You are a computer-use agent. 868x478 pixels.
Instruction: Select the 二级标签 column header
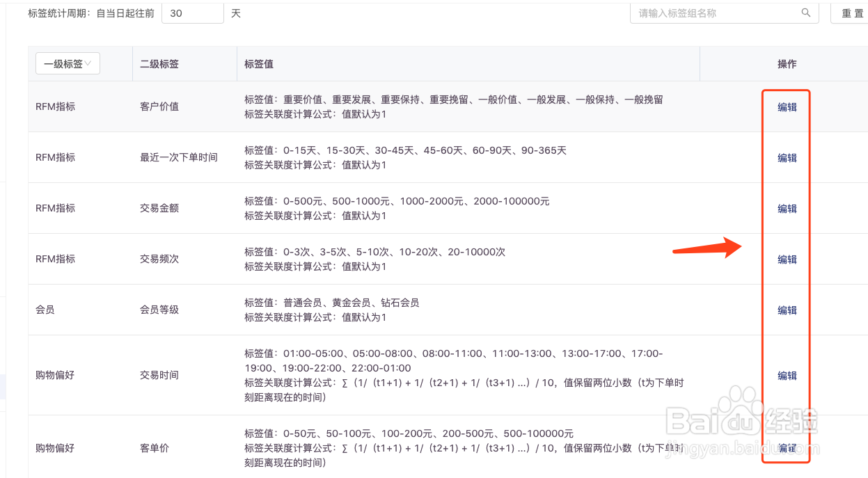(158, 63)
